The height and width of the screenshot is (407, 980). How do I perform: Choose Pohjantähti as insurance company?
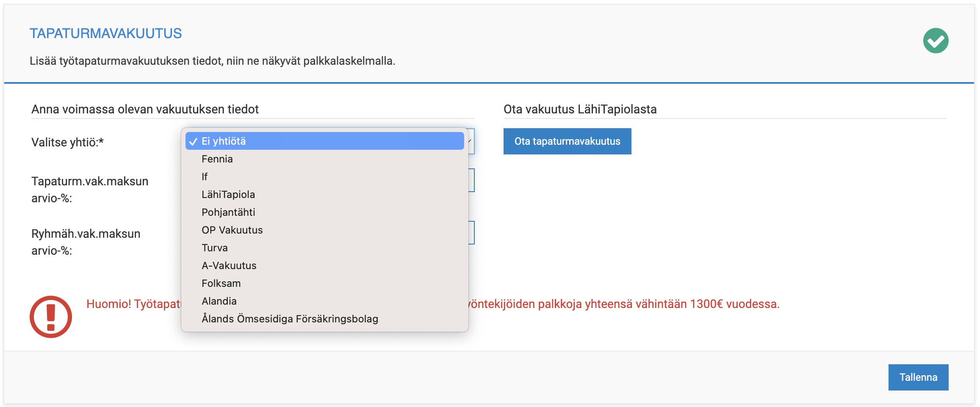[228, 212]
